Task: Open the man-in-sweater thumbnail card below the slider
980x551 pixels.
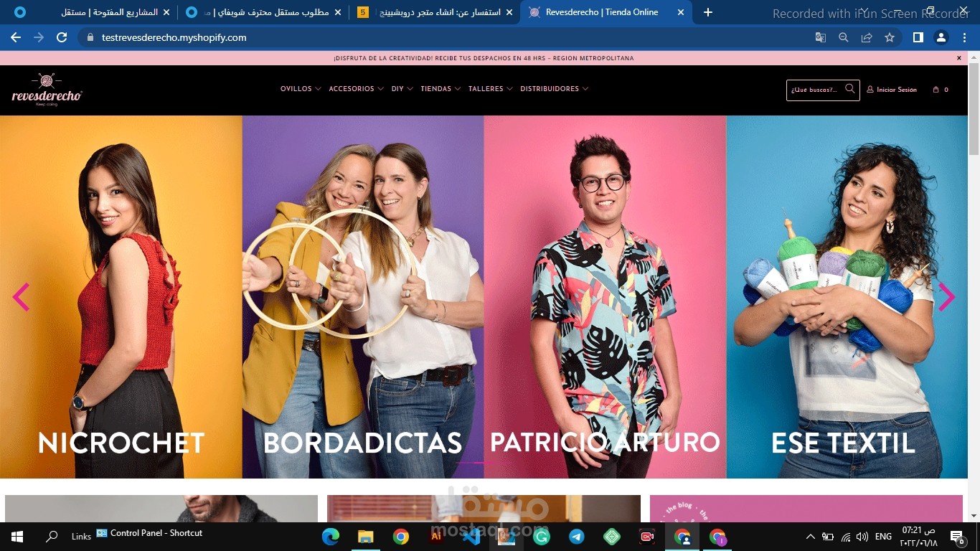Action: pos(161,509)
